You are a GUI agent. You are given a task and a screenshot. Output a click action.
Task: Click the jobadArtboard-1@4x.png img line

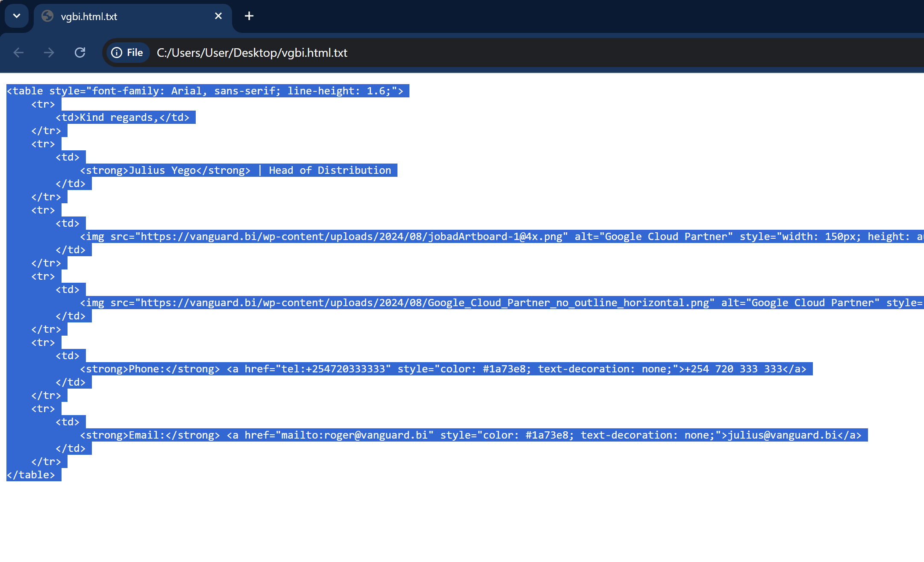[502, 237]
